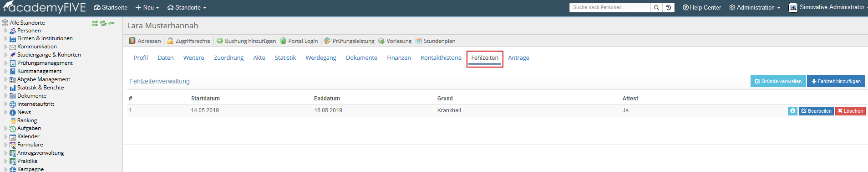The image size is (868, 172).
Task: Switch to the Profil tab
Action: [141, 58]
